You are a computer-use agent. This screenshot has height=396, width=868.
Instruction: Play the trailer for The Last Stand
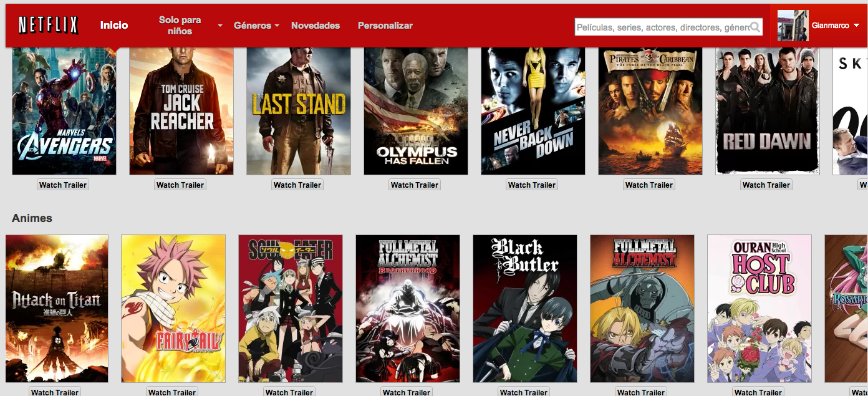click(297, 185)
